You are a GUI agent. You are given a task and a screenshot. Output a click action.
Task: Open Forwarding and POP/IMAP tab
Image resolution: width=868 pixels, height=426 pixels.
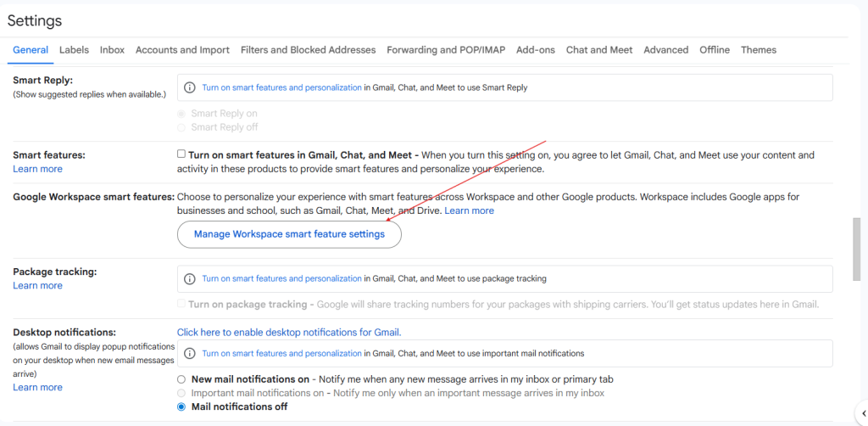pyautogui.click(x=446, y=50)
